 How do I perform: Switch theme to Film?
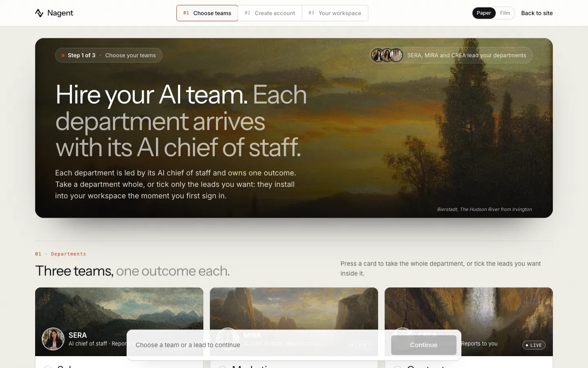coord(505,13)
